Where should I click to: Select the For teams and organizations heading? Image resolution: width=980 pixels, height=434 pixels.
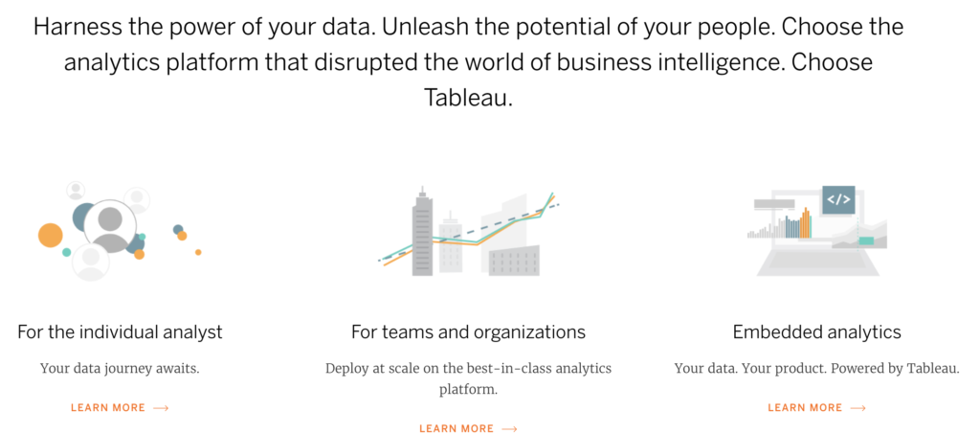[468, 331]
